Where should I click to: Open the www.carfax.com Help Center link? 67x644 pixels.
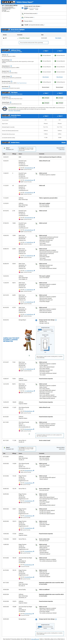click(x=35, y=639)
